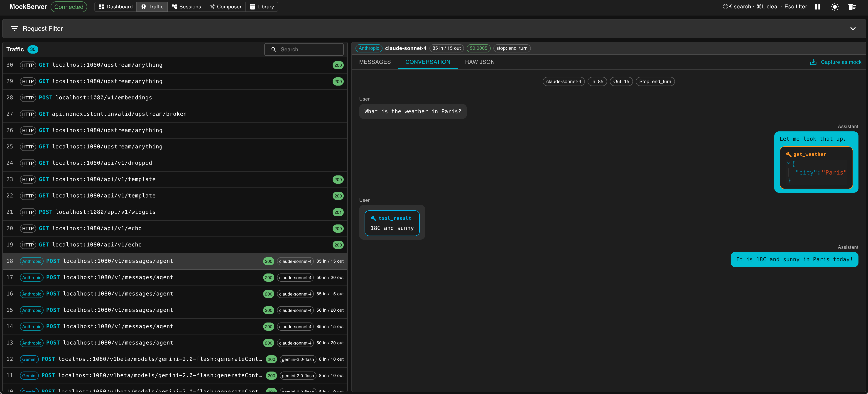Screen dimensions: 868x394
Task: Click HTTP badge on row 19
Action: click(28, 245)
